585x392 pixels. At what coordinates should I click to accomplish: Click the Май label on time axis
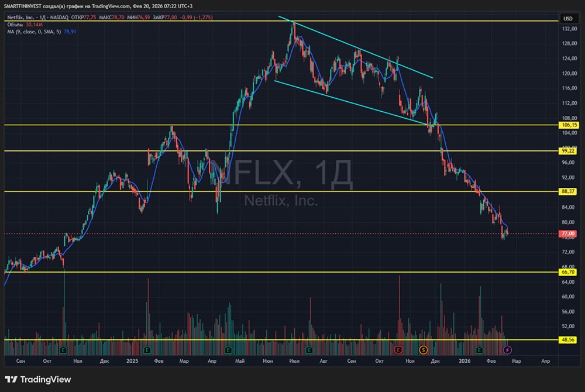[240, 361]
